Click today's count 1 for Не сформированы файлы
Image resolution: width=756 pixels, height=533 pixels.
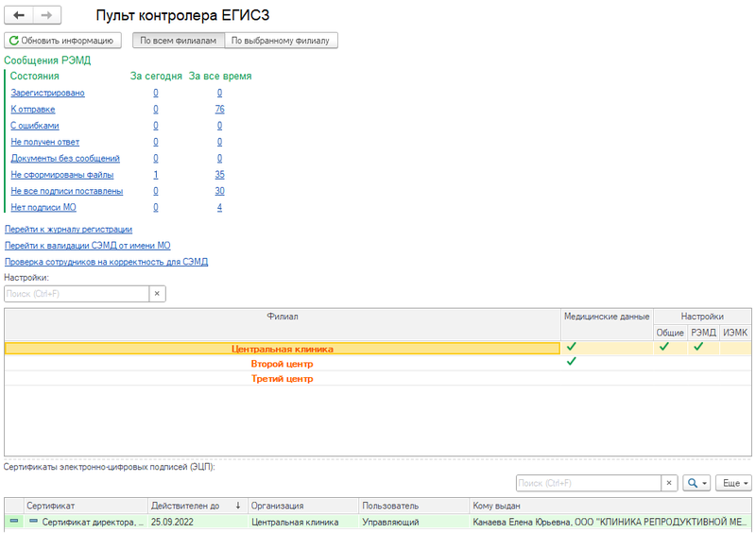tap(156, 175)
